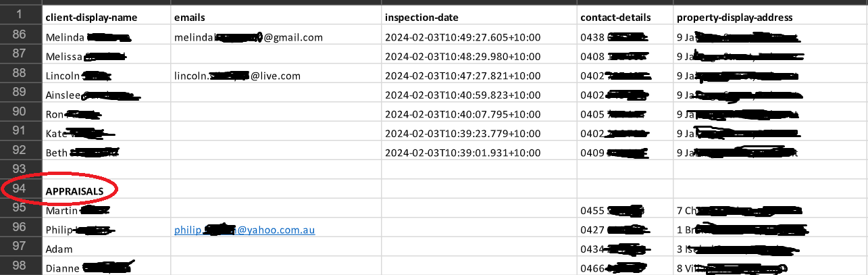Click the emails column header cell
Viewport: 868px width, 275px height.
click(189, 17)
